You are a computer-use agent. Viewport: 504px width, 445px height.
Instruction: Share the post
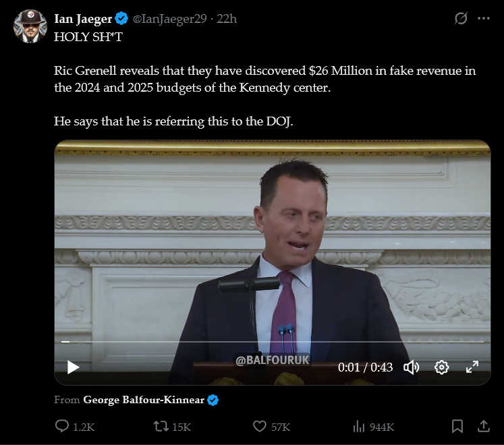pos(483,426)
